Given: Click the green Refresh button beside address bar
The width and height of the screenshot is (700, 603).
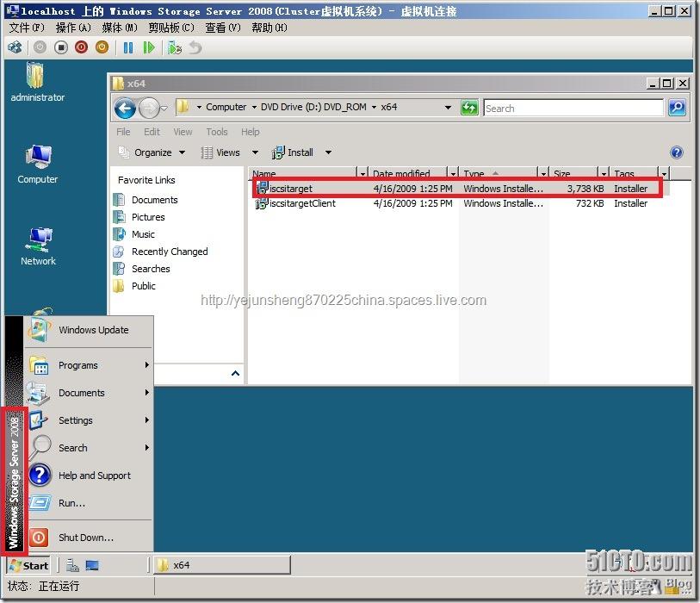Looking at the screenshot, I should tap(469, 108).
